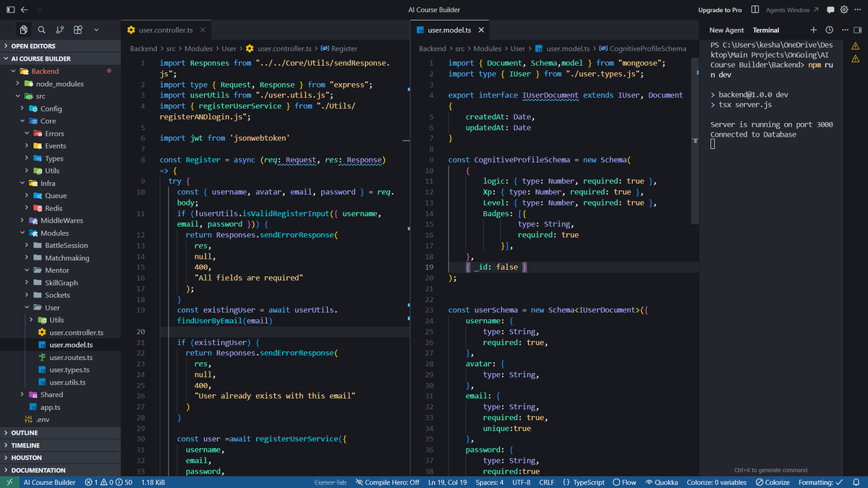Switch to the Terminal tab
Screen dimensions: 868x488
pos(766,30)
